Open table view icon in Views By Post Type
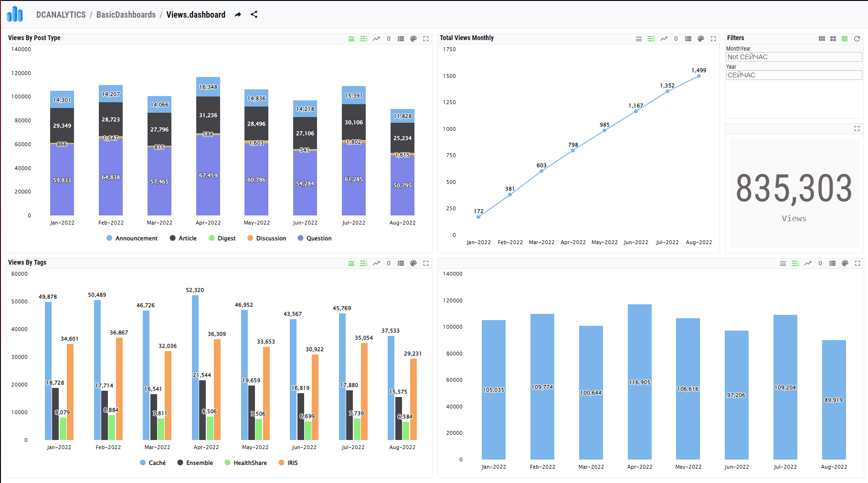868x483 pixels. [401, 39]
